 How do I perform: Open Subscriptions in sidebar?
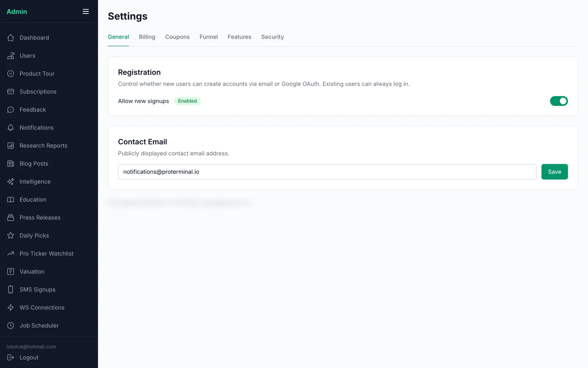38,92
